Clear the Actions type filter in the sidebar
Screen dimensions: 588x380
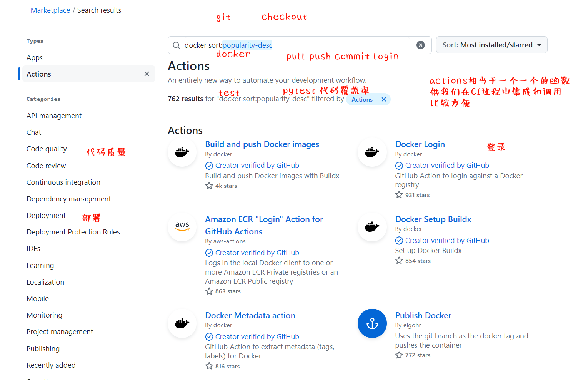click(x=147, y=74)
